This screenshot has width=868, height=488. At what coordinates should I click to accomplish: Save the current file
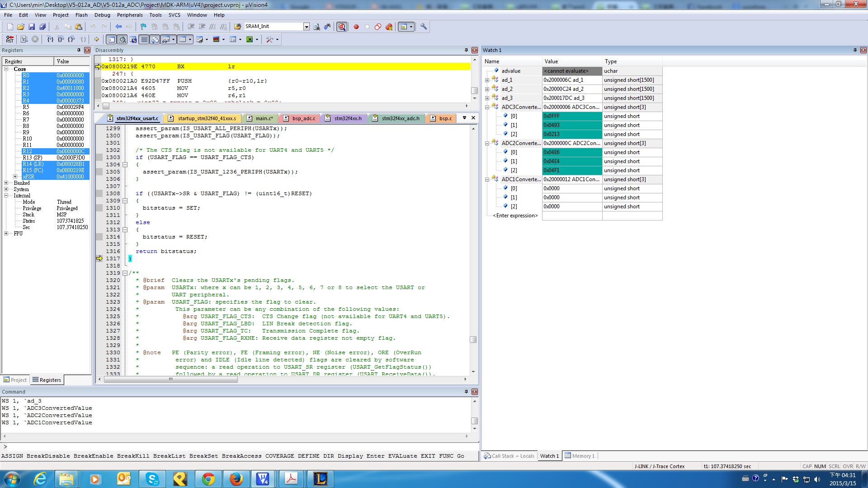pos(32,27)
